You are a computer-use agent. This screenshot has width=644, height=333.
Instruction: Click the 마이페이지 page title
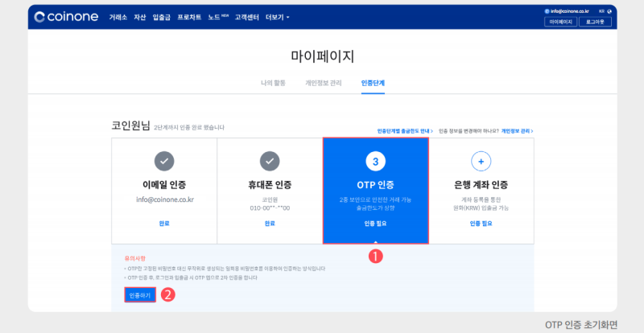coord(323,56)
